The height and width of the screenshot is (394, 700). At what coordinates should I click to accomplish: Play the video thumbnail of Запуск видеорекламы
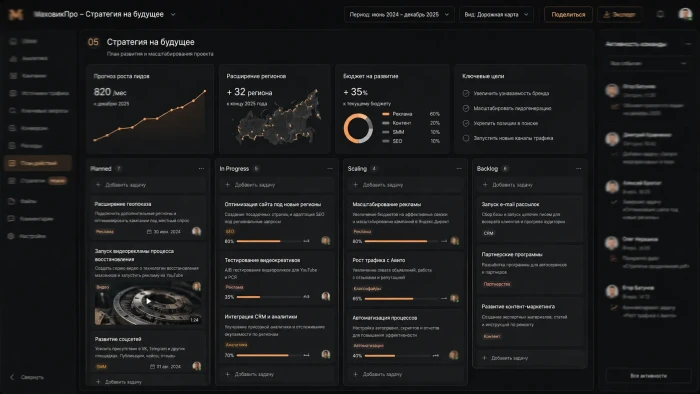click(148, 301)
